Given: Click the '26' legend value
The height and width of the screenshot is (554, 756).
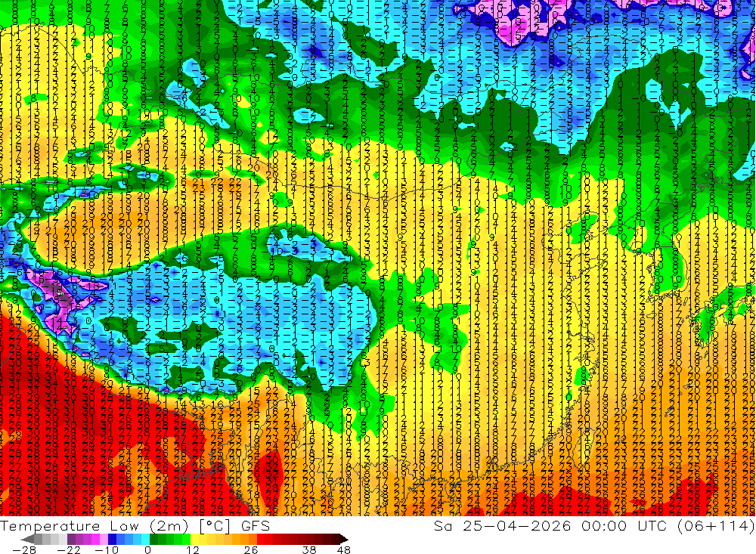Looking at the screenshot, I should (251, 550).
